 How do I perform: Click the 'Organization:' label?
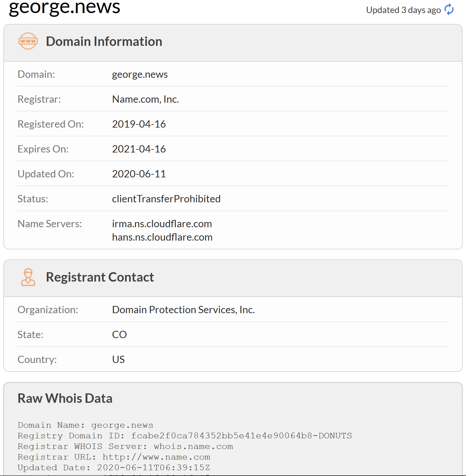tap(48, 310)
